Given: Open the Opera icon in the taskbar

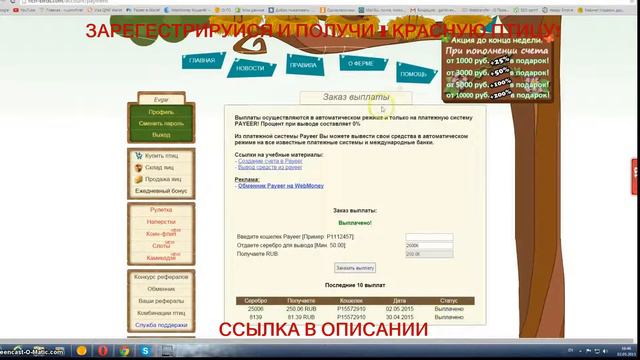Looking at the screenshot, I should (x=103, y=351).
